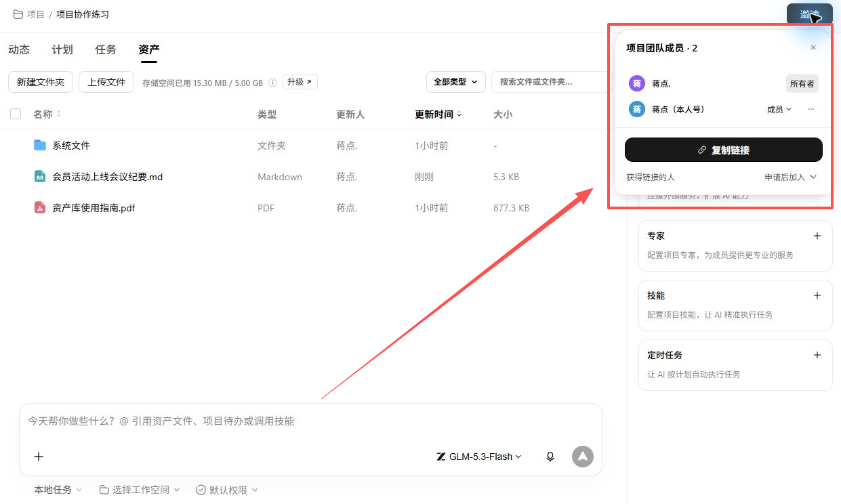The width and height of the screenshot is (841, 504).
Task: Click the 系统文件 blue folder icon
Action: coord(40,145)
